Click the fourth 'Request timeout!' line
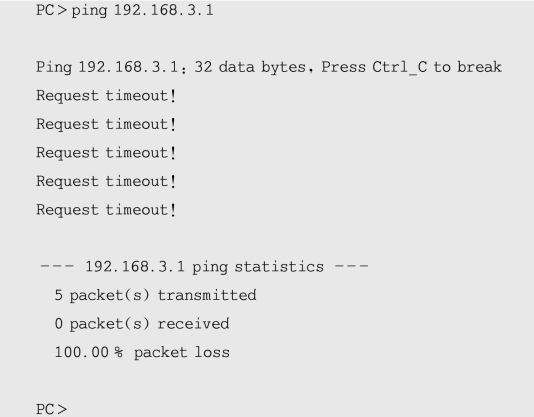Viewport: 534px width, 417px height. tap(106, 182)
